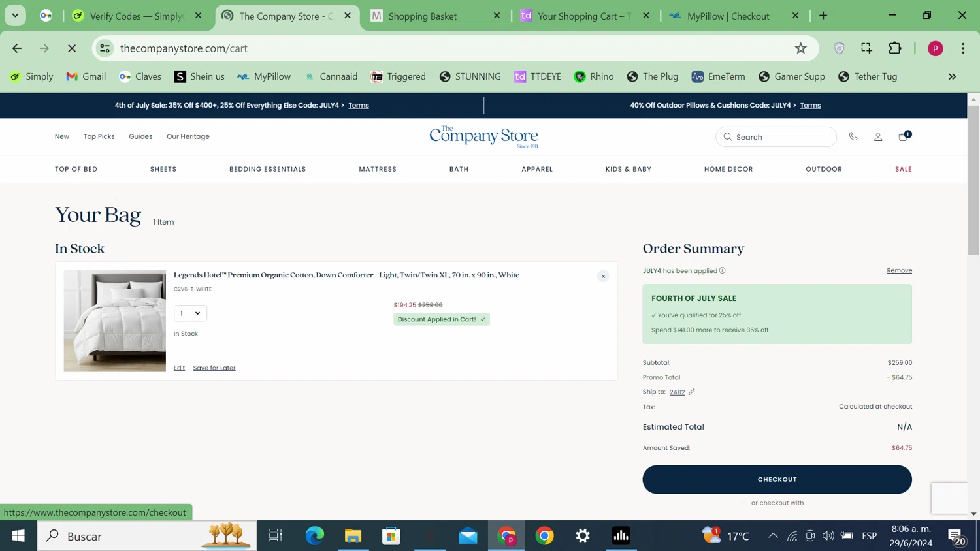Click the phone contact icon

point(853,136)
